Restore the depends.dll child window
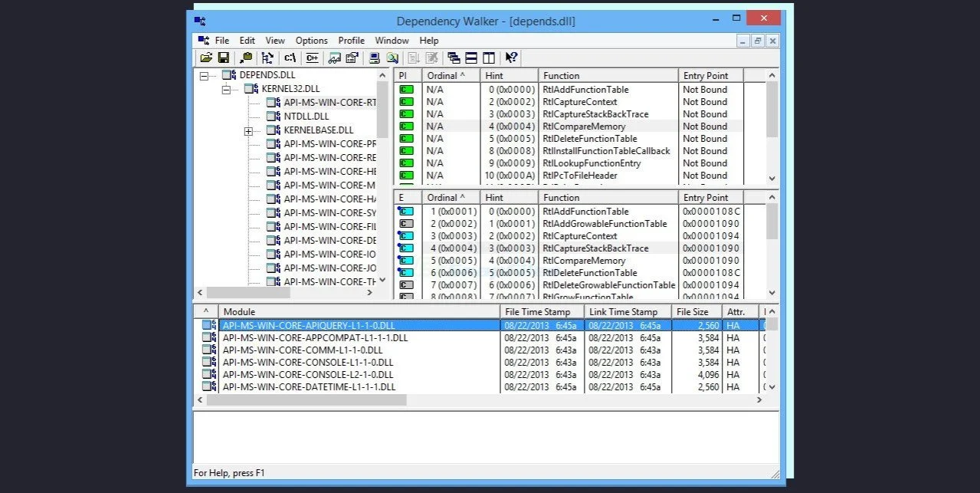The height and width of the screenshot is (493, 980). 758,41
